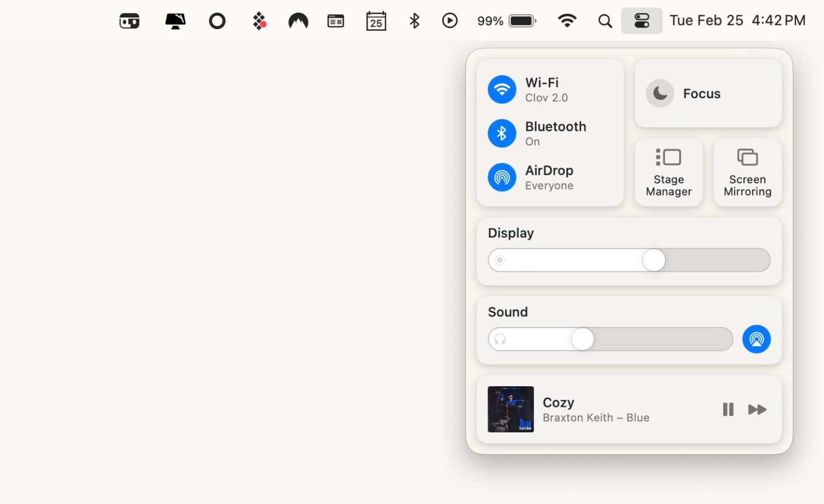
Task: Click the Blue album artwork thumbnail
Action: pos(511,409)
